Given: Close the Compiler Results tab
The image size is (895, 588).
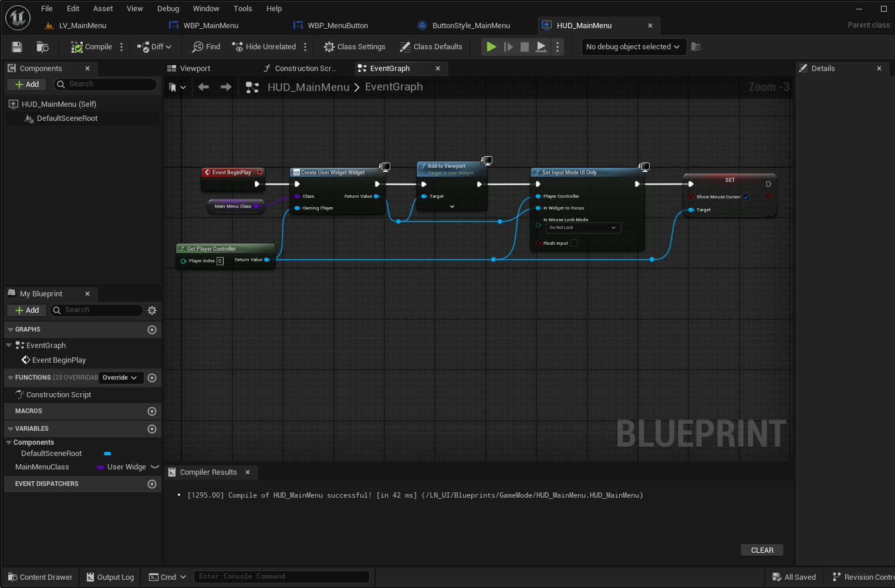Looking at the screenshot, I should pyautogui.click(x=248, y=472).
